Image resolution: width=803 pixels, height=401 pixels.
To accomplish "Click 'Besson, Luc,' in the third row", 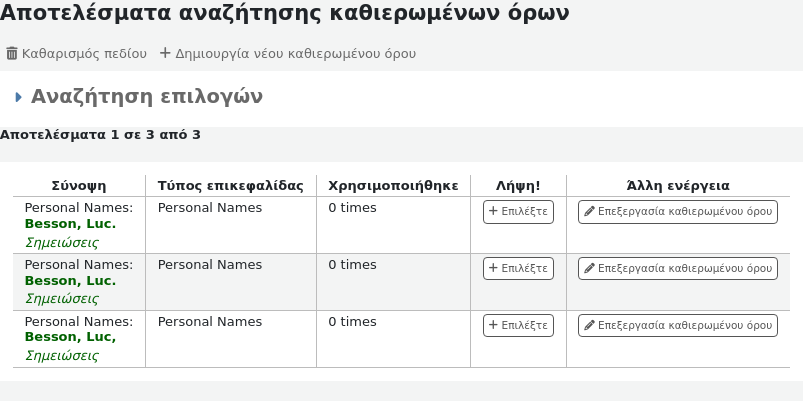I will click(x=70, y=338).
